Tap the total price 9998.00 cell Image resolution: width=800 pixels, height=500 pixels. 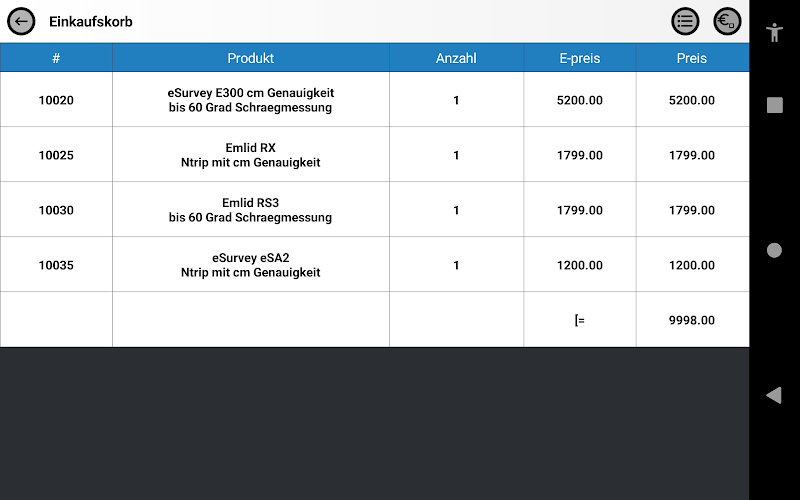(692, 320)
